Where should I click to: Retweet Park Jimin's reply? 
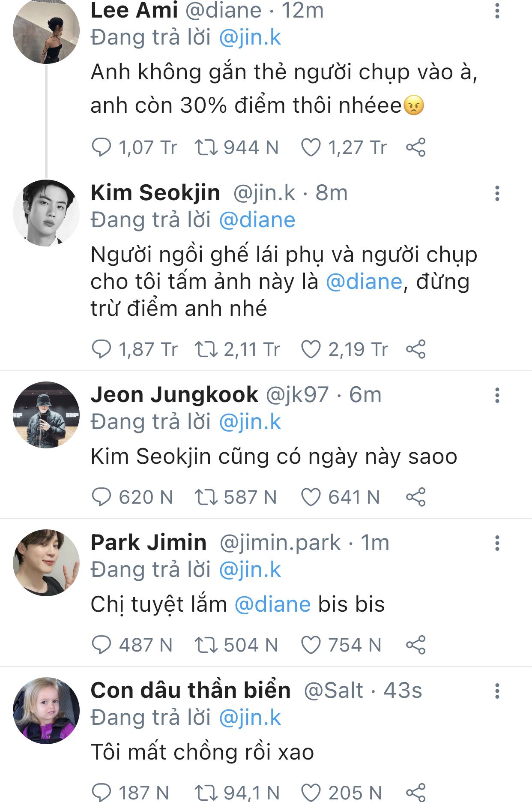206,645
